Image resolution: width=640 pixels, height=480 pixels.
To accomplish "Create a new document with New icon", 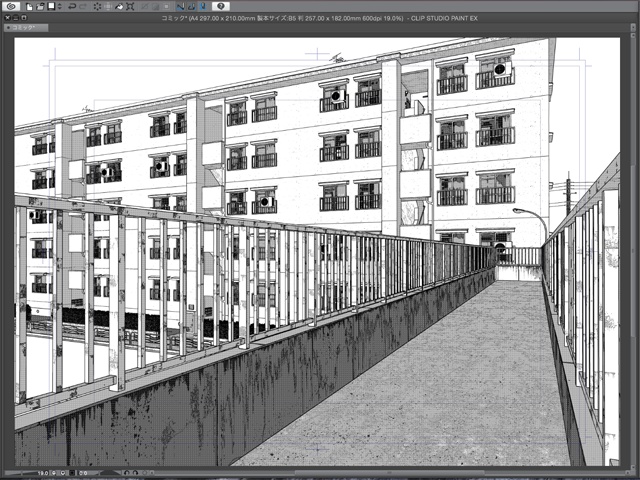I will click(29, 6).
